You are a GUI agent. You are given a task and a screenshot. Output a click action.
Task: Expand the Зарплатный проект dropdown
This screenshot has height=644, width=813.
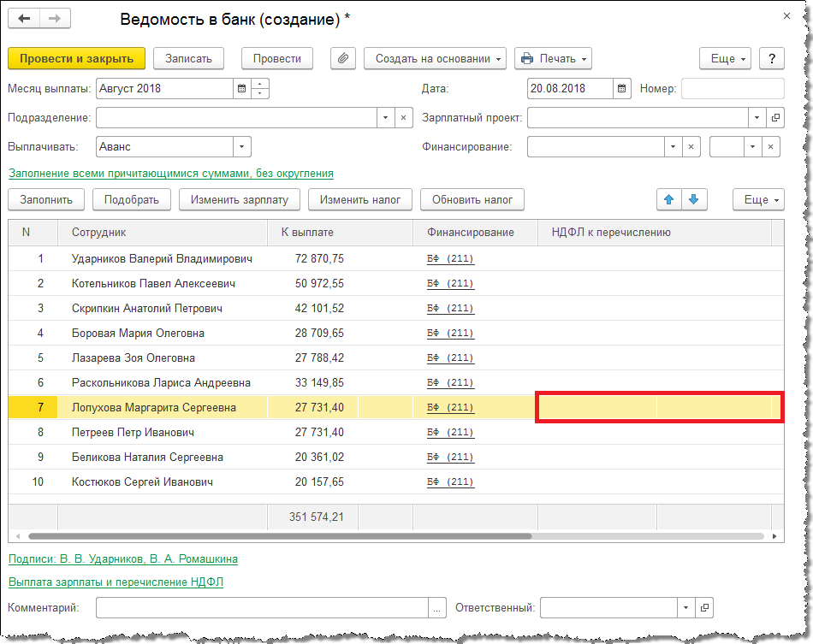[x=757, y=118]
